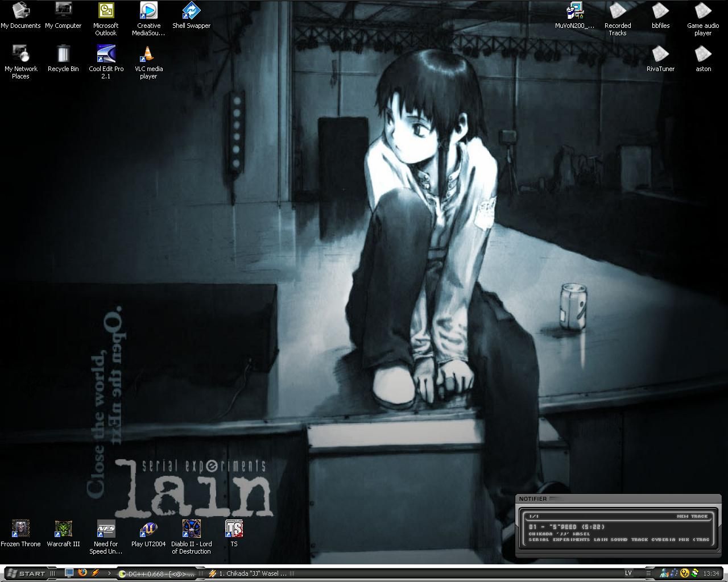This screenshot has width=728, height=582.
Task: Click the Notifier window resize grip
Action: click(718, 550)
